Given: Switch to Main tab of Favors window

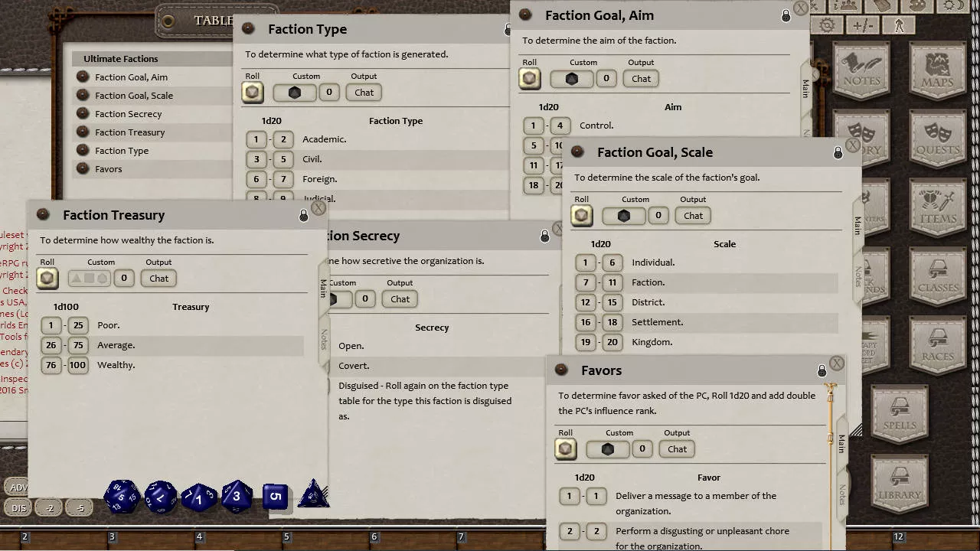Looking at the screenshot, I should [x=842, y=443].
